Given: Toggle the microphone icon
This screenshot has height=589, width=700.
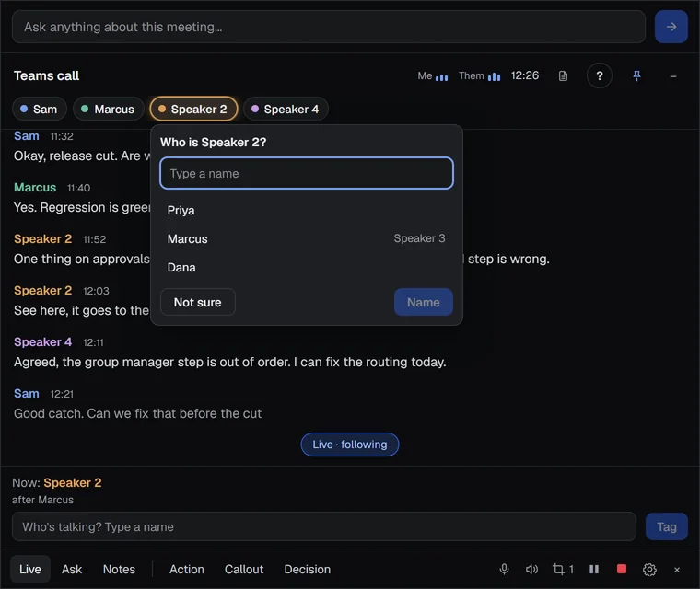Looking at the screenshot, I should tap(504, 569).
